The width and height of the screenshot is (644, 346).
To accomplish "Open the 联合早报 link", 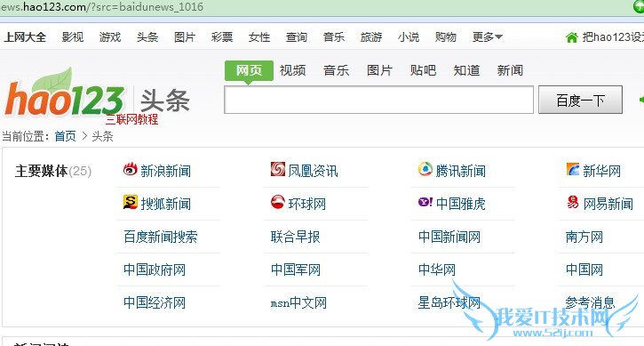I will pos(295,237).
